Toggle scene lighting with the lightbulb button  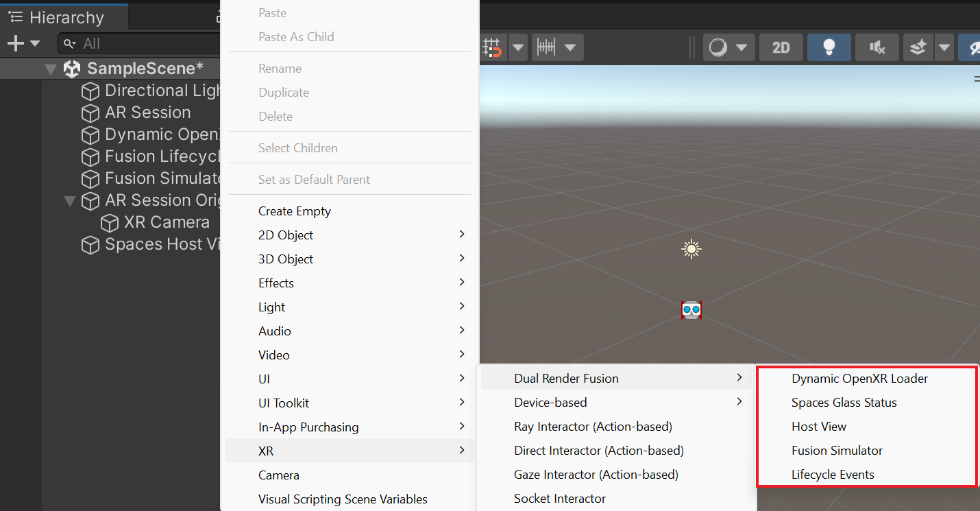pos(829,47)
